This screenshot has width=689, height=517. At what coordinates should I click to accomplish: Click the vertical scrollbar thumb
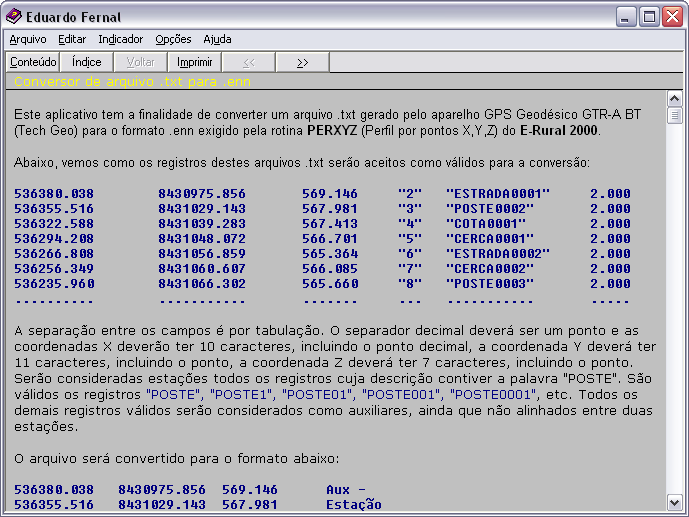tap(675, 115)
